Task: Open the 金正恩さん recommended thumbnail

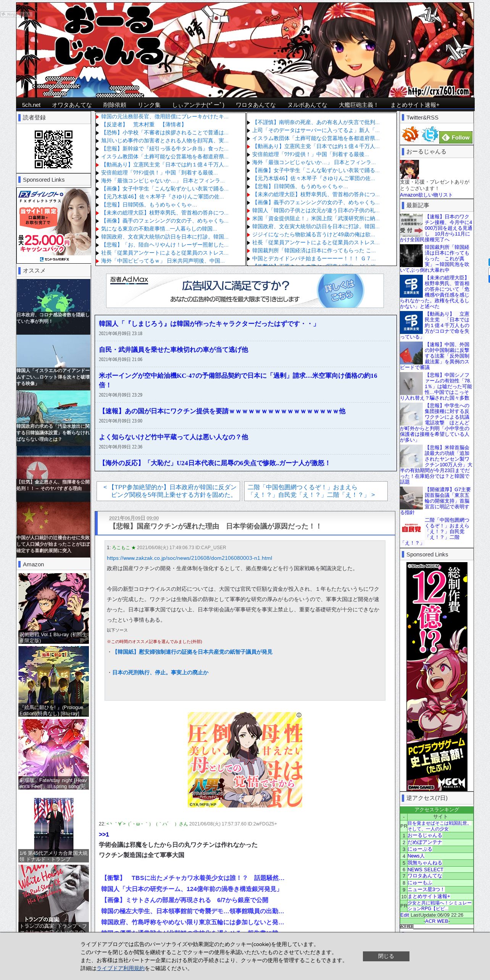Action: tap(53, 474)
